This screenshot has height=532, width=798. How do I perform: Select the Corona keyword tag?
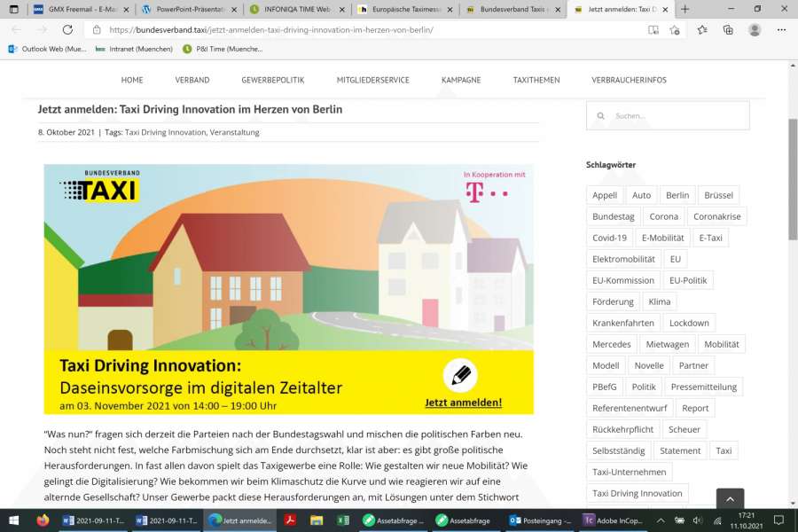pos(663,216)
